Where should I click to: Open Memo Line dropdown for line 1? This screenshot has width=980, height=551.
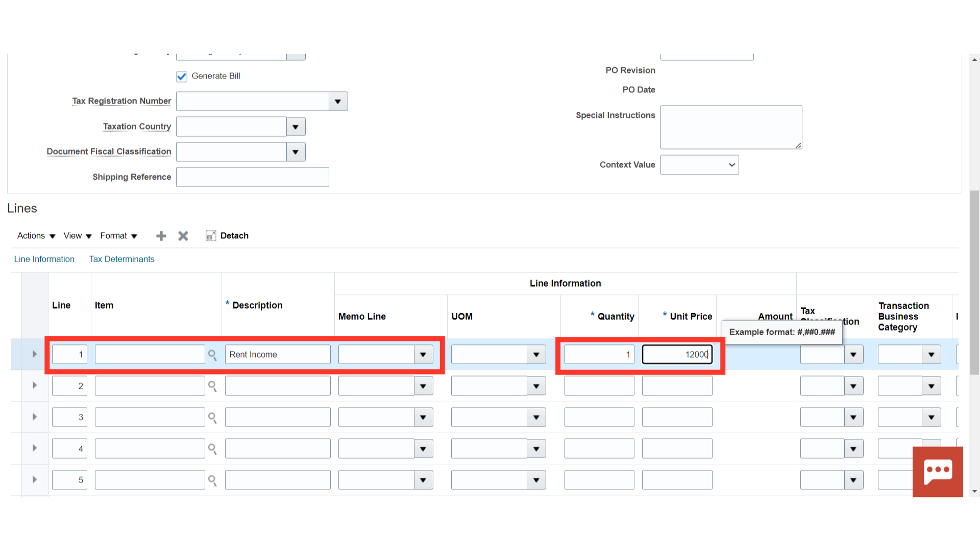coord(423,355)
